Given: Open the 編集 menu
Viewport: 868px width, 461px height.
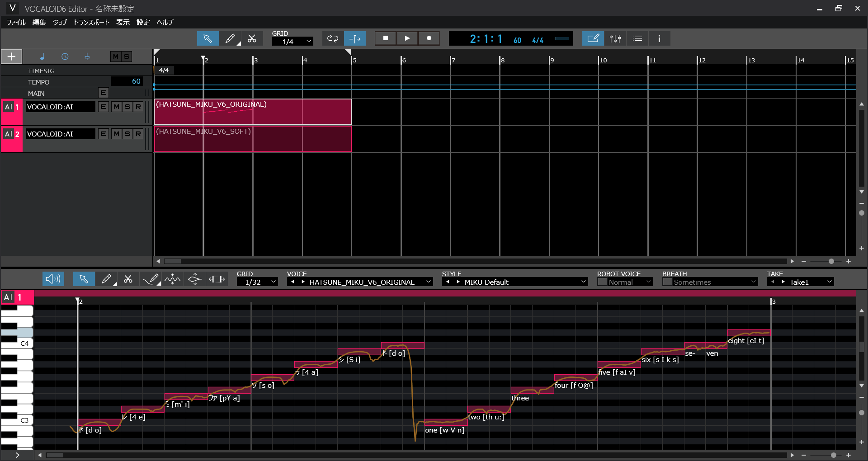Looking at the screenshot, I should pos(39,22).
